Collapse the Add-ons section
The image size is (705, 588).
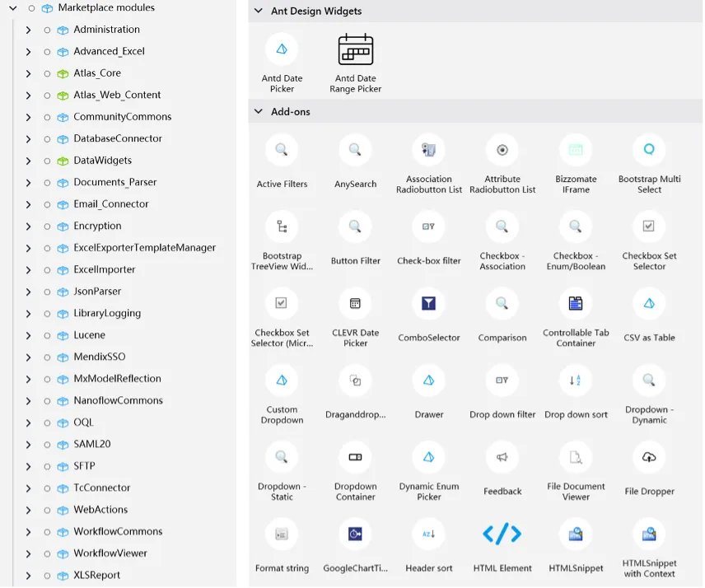pyautogui.click(x=259, y=111)
